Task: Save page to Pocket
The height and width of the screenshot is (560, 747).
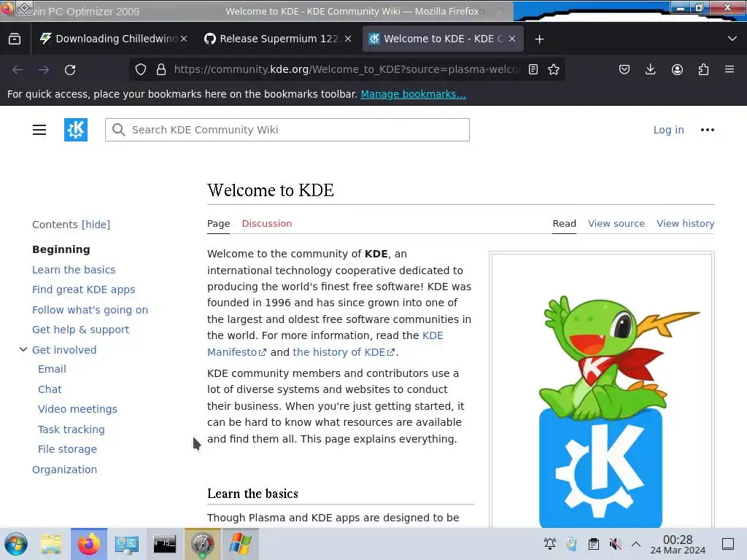Action: tap(624, 69)
